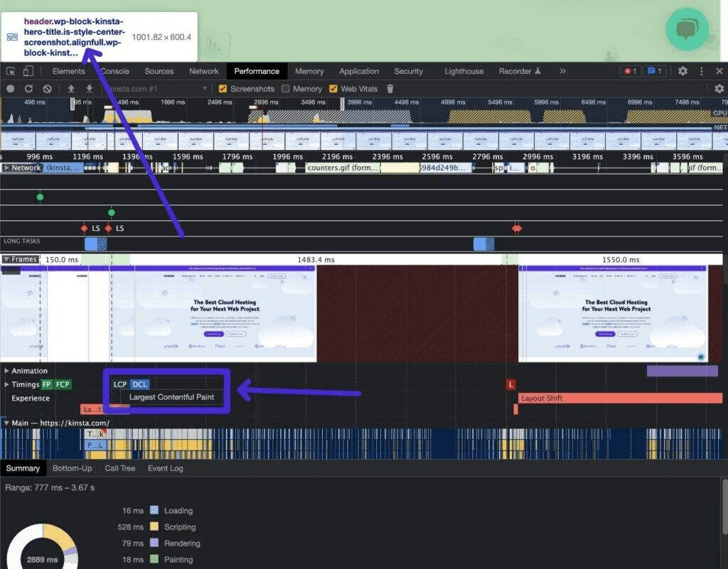Switch to the Lighthouse tab
728x569 pixels.
[464, 71]
